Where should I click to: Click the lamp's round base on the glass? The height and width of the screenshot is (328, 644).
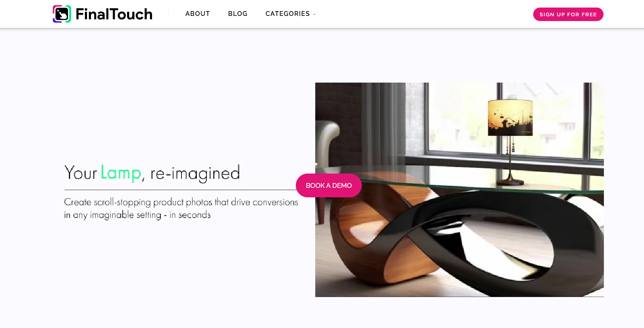[510, 182]
